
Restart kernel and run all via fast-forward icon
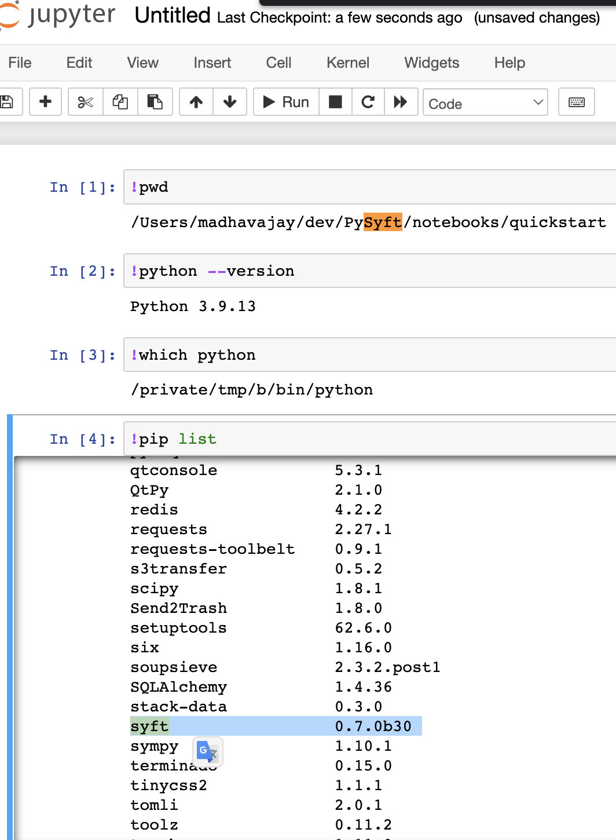tap(401, 101)
